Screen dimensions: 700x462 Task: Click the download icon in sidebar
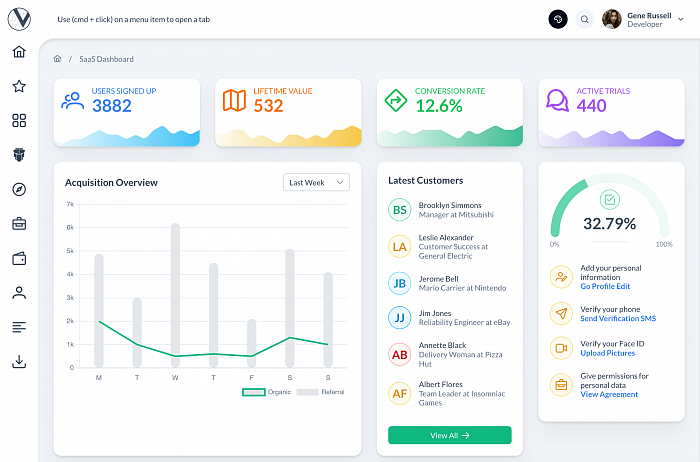tap(19, 362)
